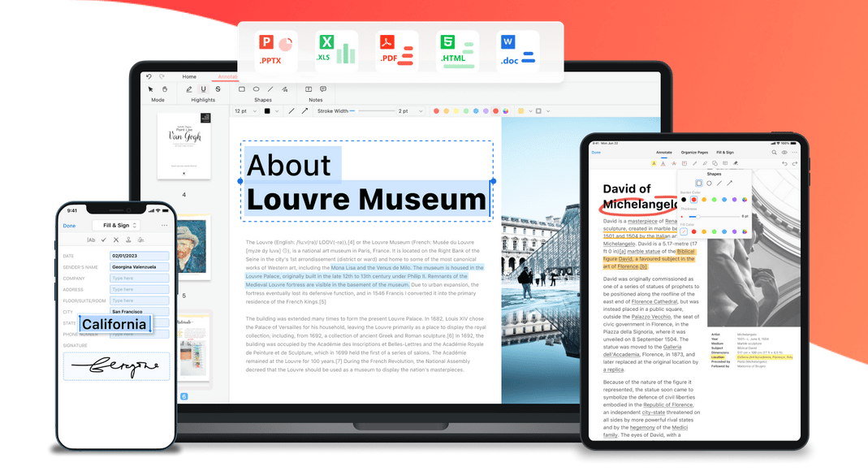
Task: Click the |Ab text tool on phone
Action: [91, 240]
